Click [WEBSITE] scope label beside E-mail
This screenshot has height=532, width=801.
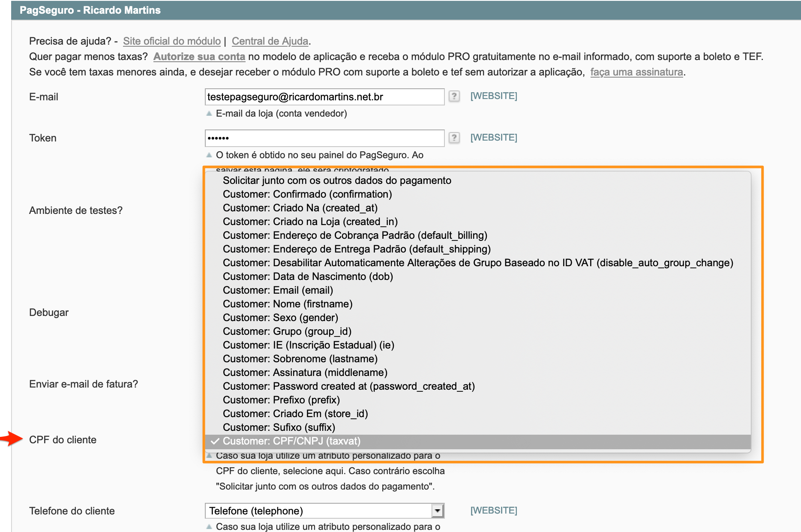494,96
